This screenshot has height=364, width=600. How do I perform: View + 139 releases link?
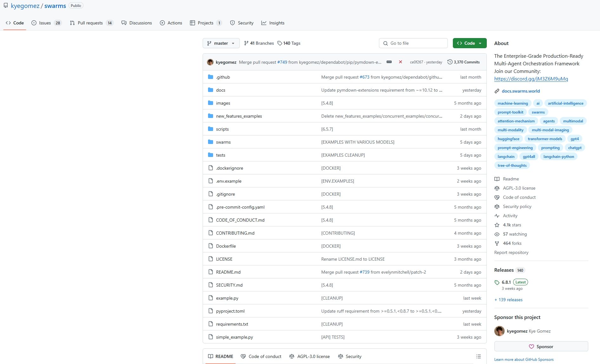[x=508, y=300]
